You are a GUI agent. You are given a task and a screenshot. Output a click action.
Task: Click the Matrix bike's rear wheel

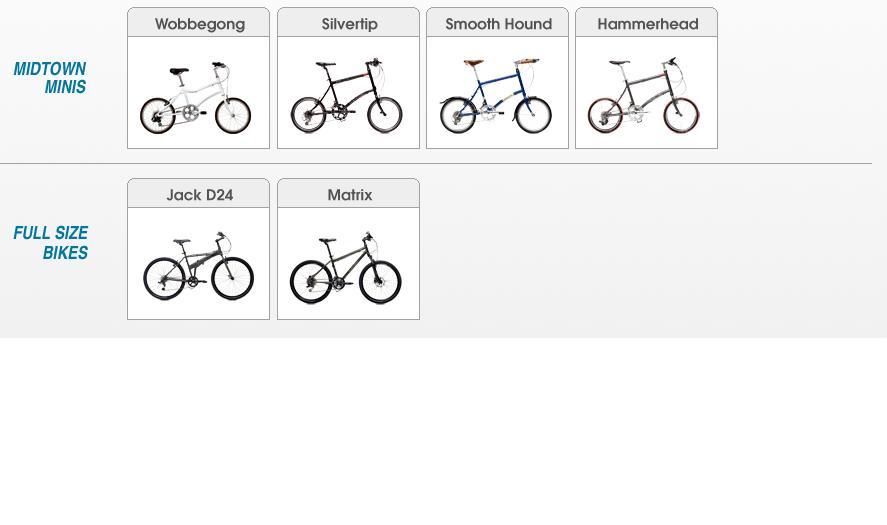tap(311, 281)
